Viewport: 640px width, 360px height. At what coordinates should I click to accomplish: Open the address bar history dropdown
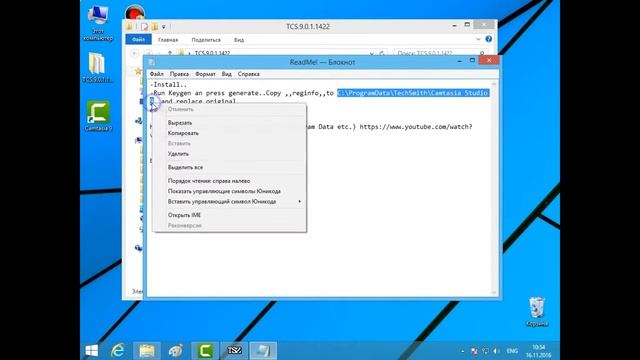[x=371, y=53]
